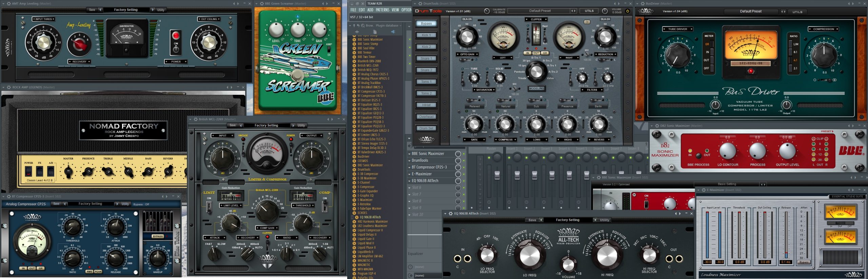Open AMT Amp Leveling window gear options
This screenshot has width=868, height=279.
tap(8, 3)
